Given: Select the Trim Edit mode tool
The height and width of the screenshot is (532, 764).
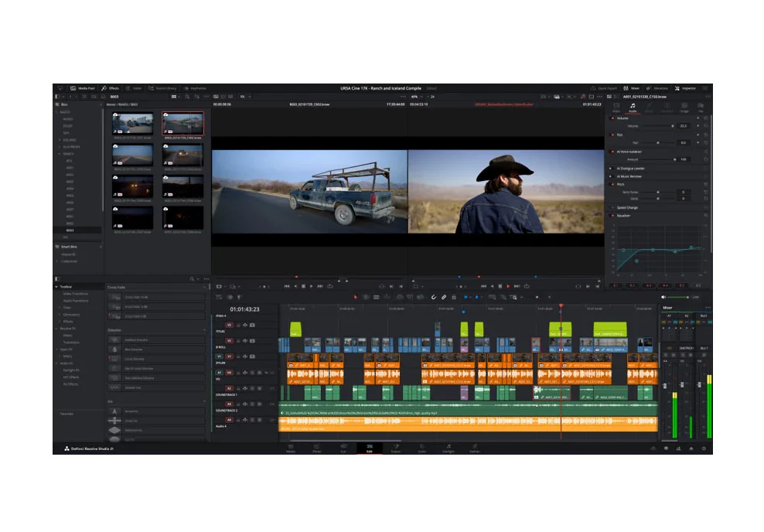Looking at the screenshot, I should point(366,297).
